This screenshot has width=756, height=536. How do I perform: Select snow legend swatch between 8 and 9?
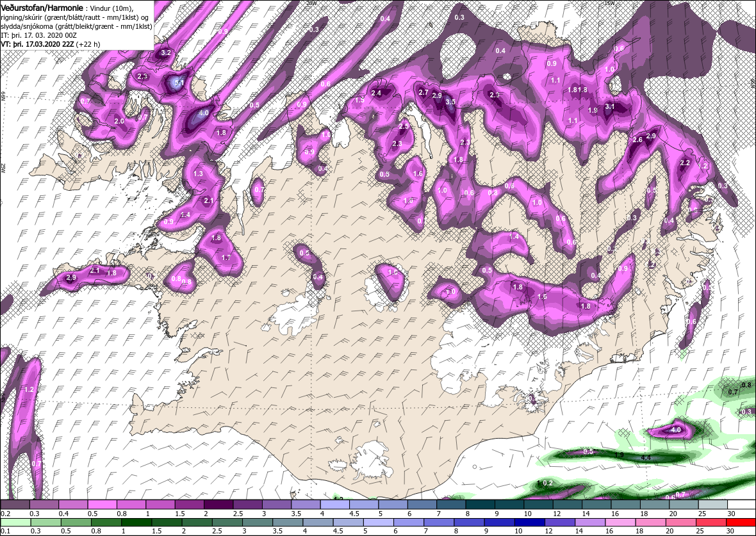point(480,505)
